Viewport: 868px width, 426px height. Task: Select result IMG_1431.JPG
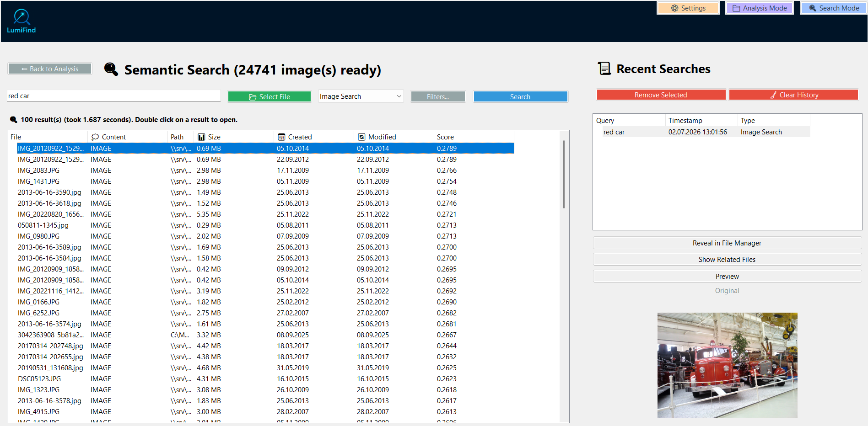265,181
